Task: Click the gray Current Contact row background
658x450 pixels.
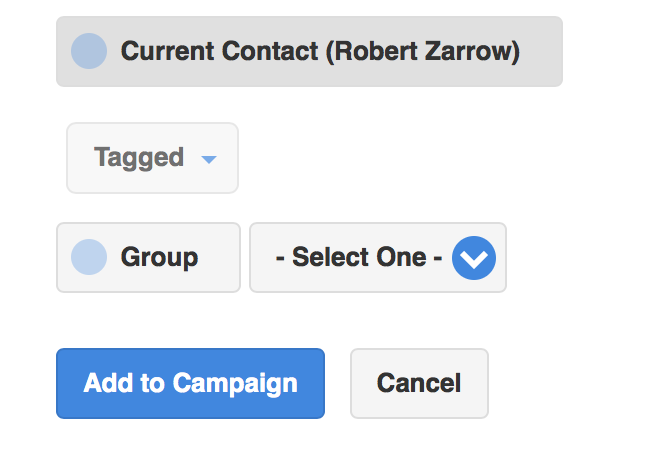Action: pos(309,52)
